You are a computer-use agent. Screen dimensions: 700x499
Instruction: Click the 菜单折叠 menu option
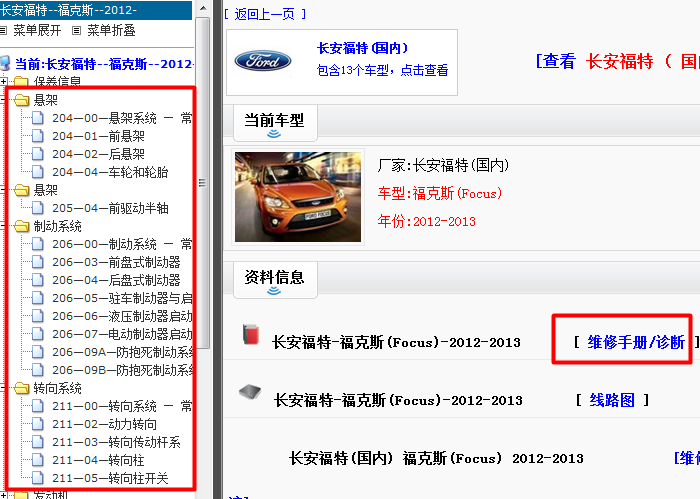(111, 30)
